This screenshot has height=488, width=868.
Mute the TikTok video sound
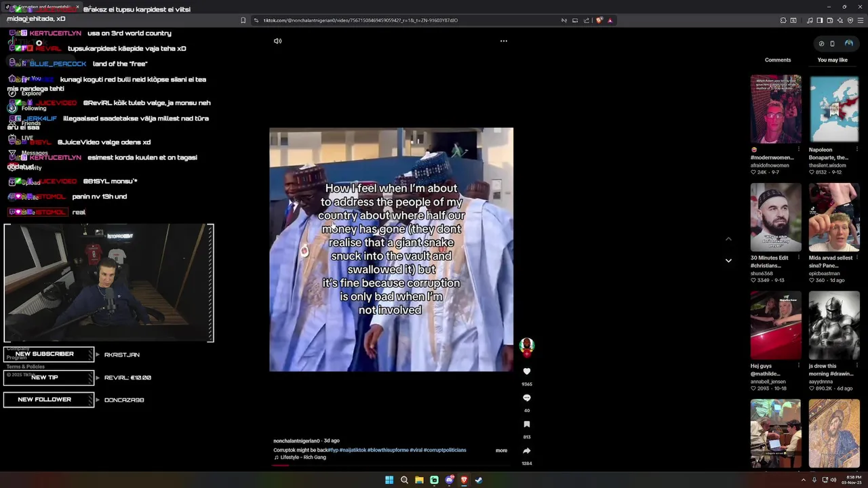(277, 41)
